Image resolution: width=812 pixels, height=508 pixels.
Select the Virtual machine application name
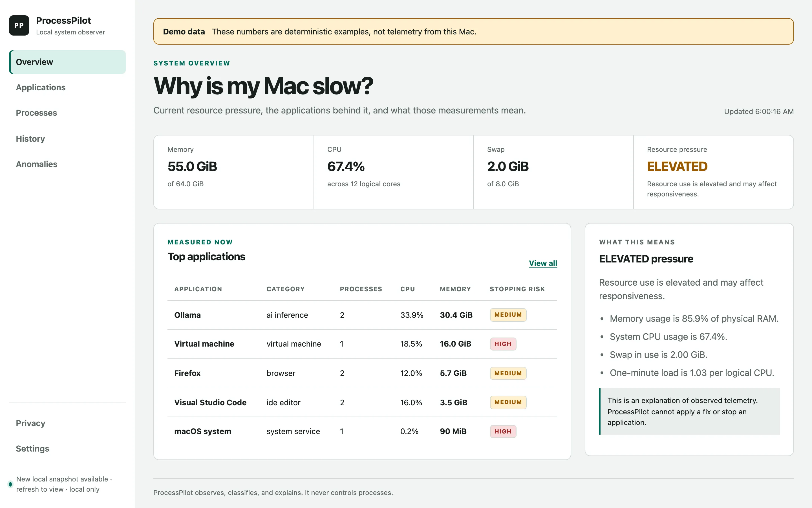(x=204, y=344)
